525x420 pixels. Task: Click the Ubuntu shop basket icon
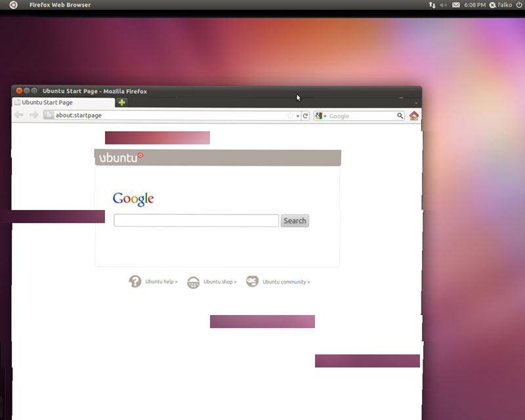point(193,282)
